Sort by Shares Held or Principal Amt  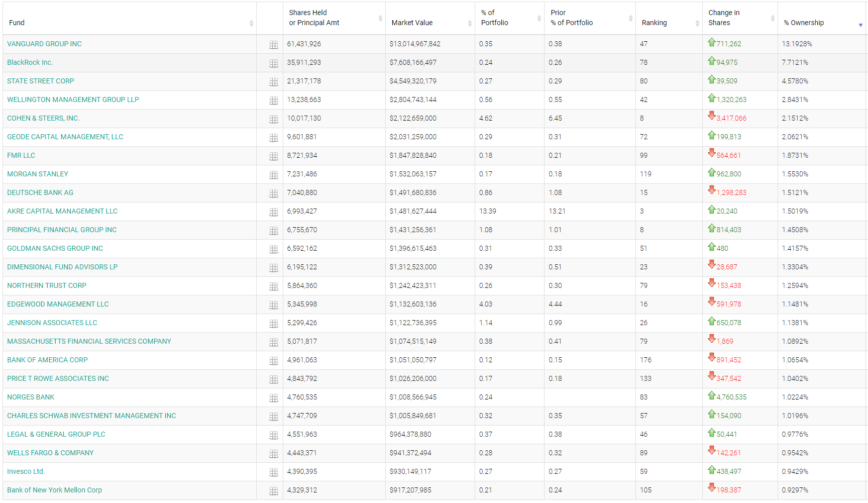[334, 18]
